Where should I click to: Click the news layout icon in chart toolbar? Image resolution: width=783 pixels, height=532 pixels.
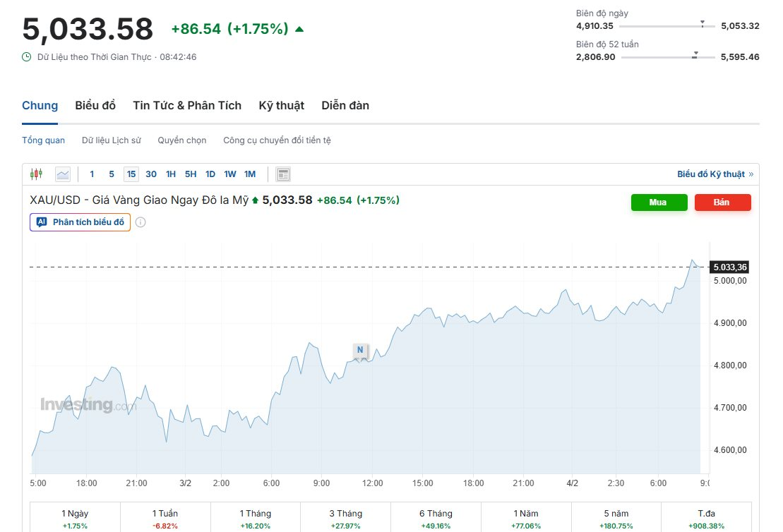coord(283,174)
